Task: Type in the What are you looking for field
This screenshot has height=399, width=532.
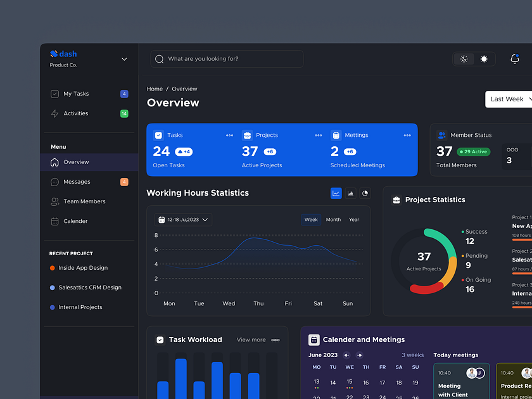Action: tap(226, 58)
